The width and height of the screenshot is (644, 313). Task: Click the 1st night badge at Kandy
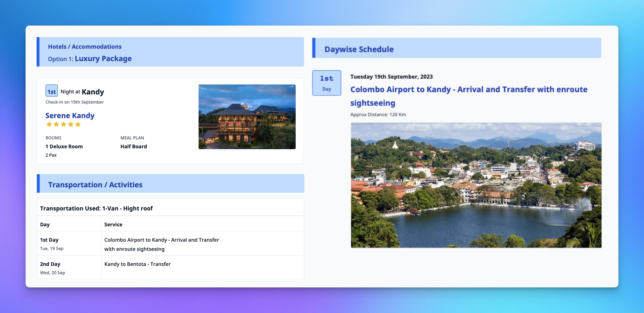pyautogui.click(x=51, y=91)
